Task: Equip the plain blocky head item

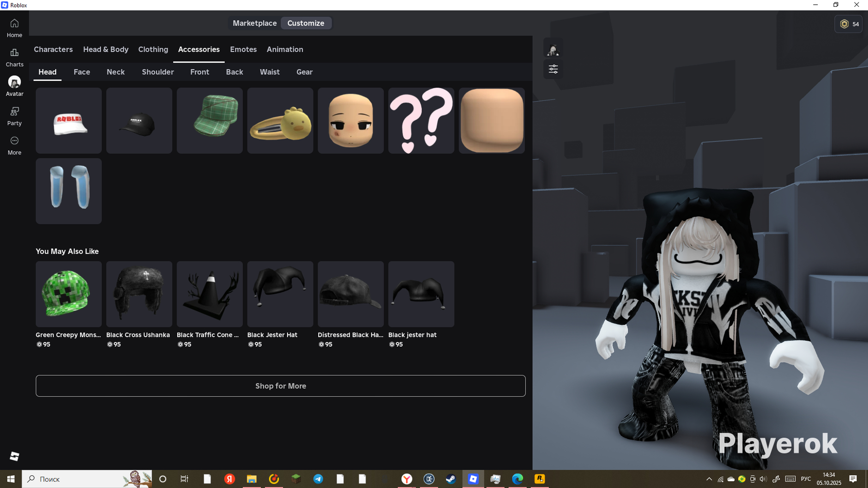Action: pos(492,121)
